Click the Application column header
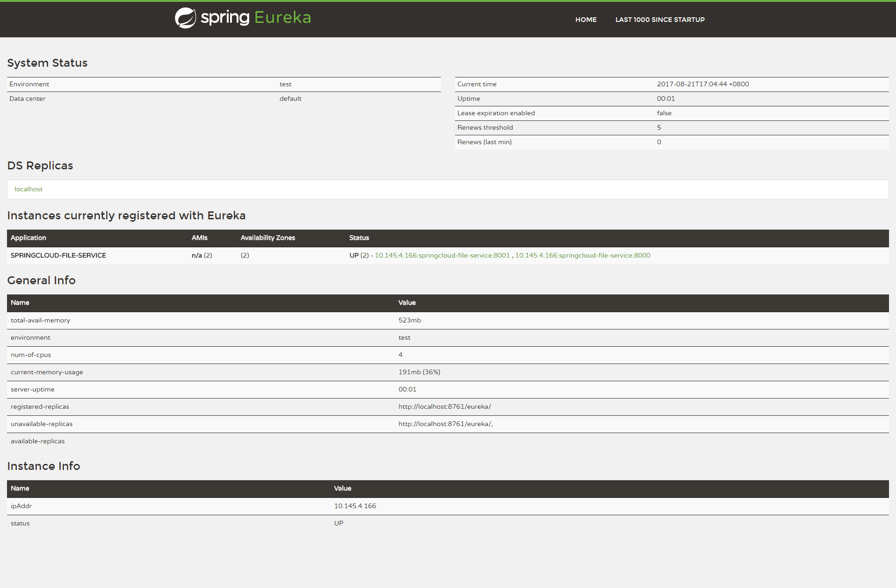Screen dimensions: 896x588 click(x=28, y=238)
